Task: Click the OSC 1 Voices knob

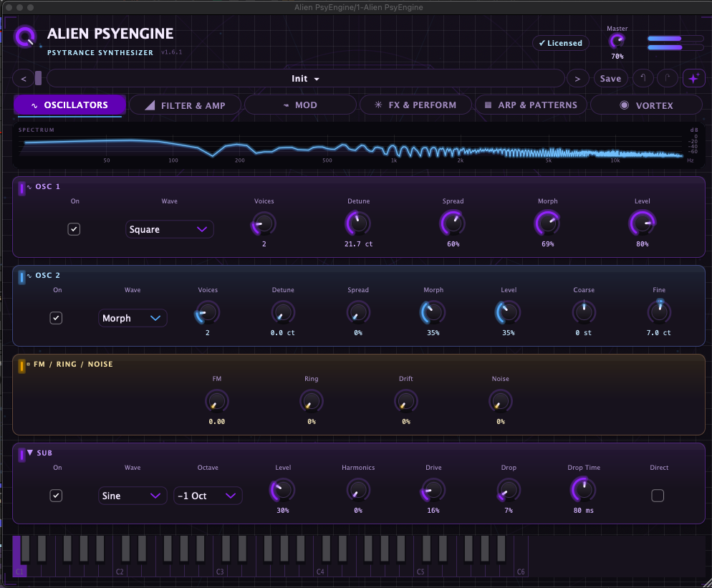Action: (264, 223)
